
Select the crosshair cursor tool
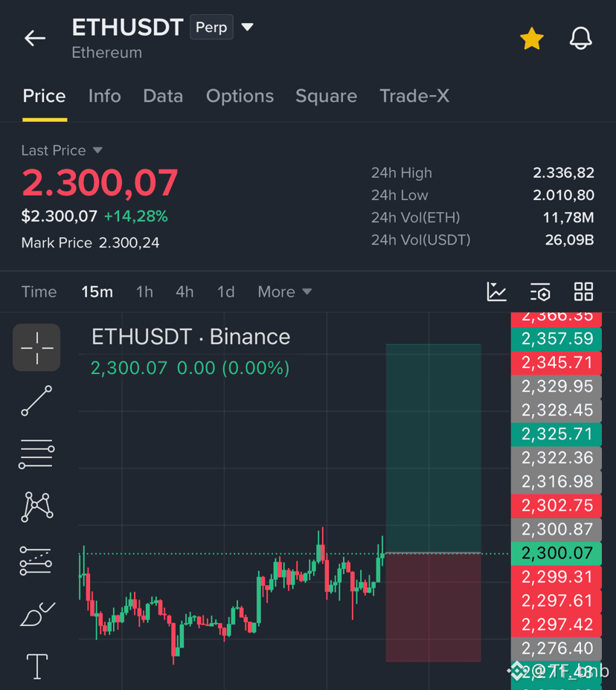pyautogui.click(x=36, y=348)
